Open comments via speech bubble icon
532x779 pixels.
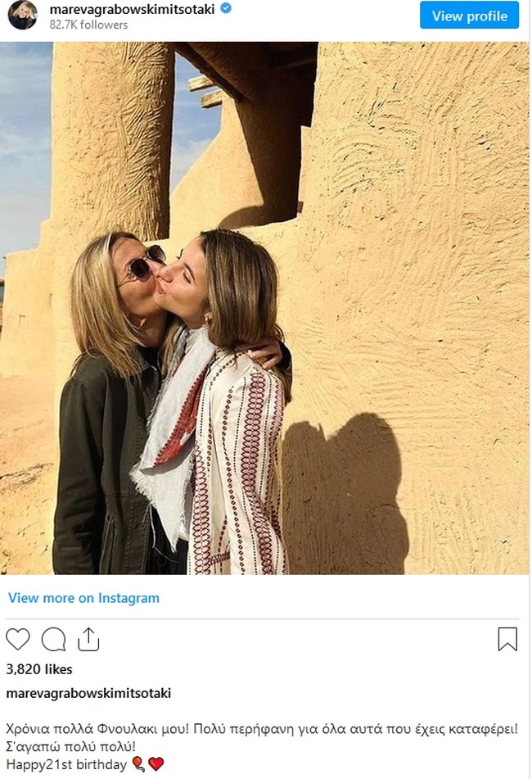click(53, 640)
